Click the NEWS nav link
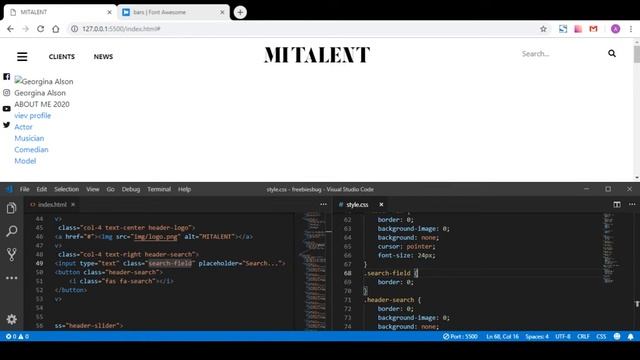 pyautogui.click(x=103, y=57)
